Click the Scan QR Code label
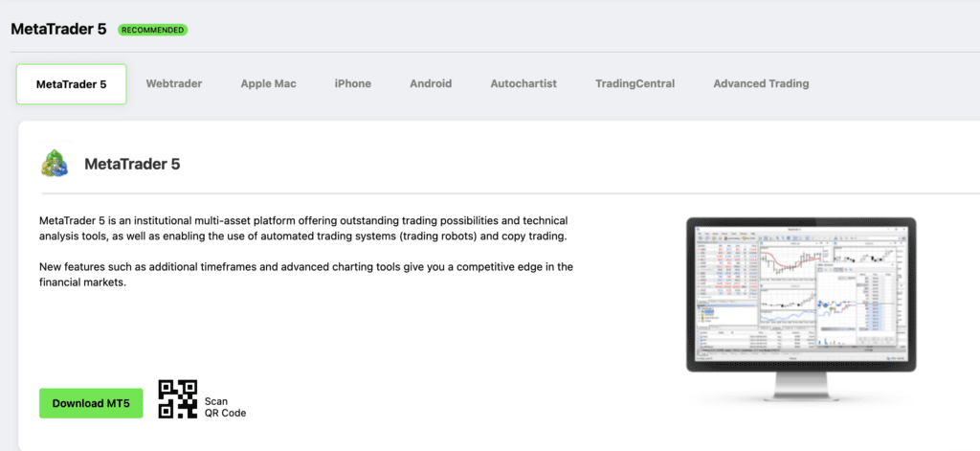 point(225,407)
